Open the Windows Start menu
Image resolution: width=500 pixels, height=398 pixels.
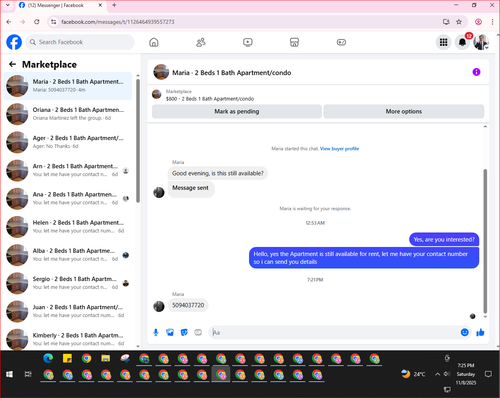click(9, 374)
